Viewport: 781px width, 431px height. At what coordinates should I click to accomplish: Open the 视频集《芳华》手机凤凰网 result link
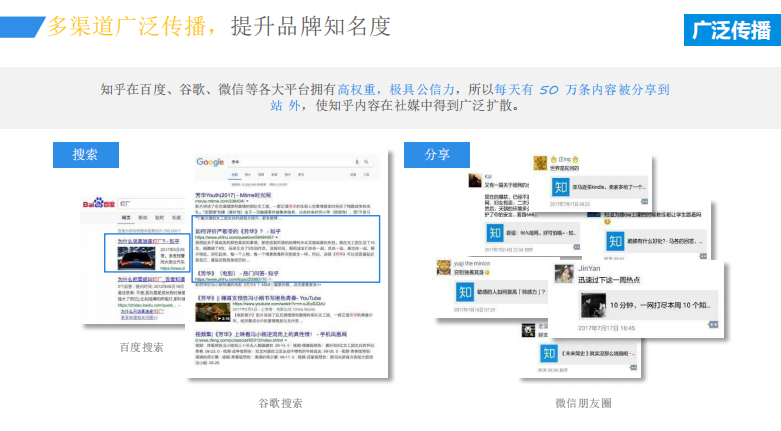click(x=271, y=334)
